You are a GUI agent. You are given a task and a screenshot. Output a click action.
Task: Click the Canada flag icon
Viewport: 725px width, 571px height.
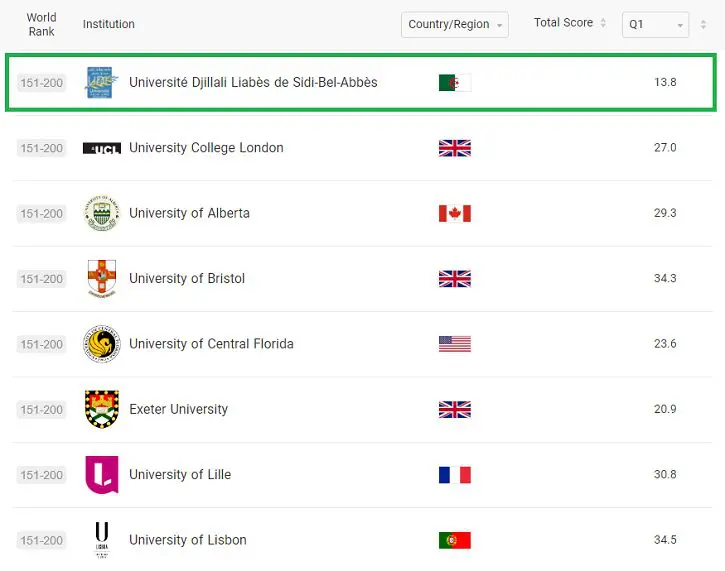point(455,214)
